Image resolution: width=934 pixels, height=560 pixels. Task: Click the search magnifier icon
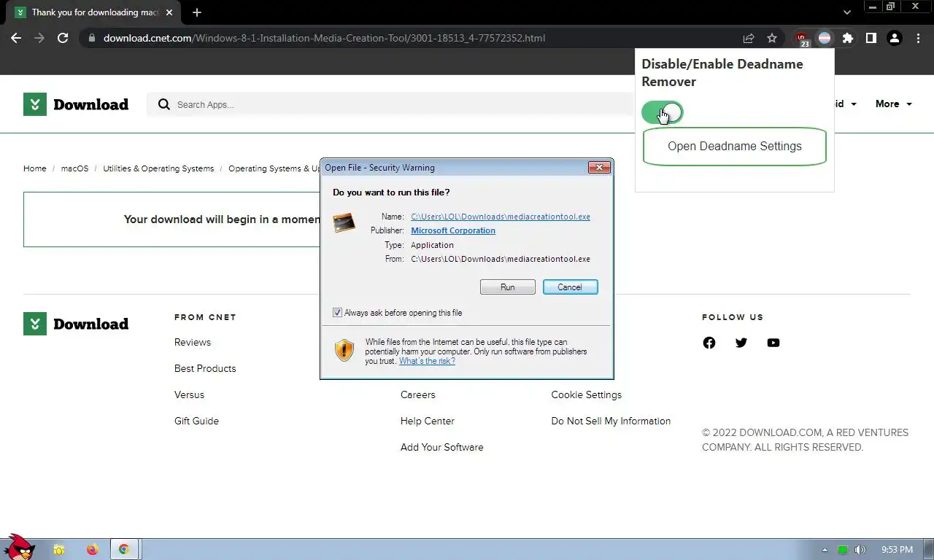pyautogui.click(x=164, y=104)
